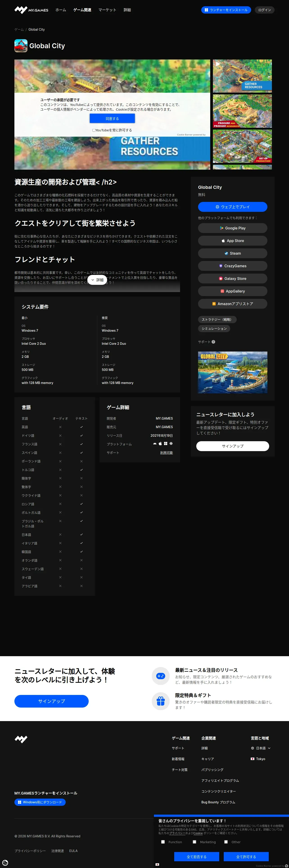Click the gamepad icon beside latest news
This screenshot has width=289, height=868.
(160, 676)
